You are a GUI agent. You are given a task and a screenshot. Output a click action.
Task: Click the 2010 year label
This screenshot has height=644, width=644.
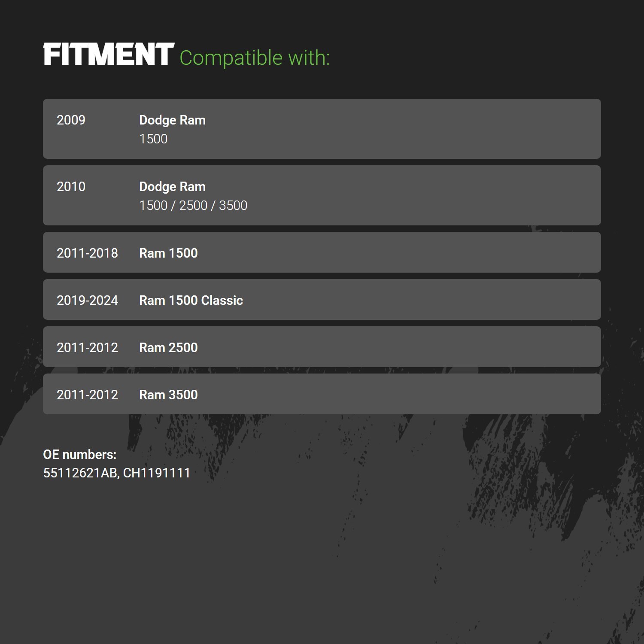(x=71, y=187)
